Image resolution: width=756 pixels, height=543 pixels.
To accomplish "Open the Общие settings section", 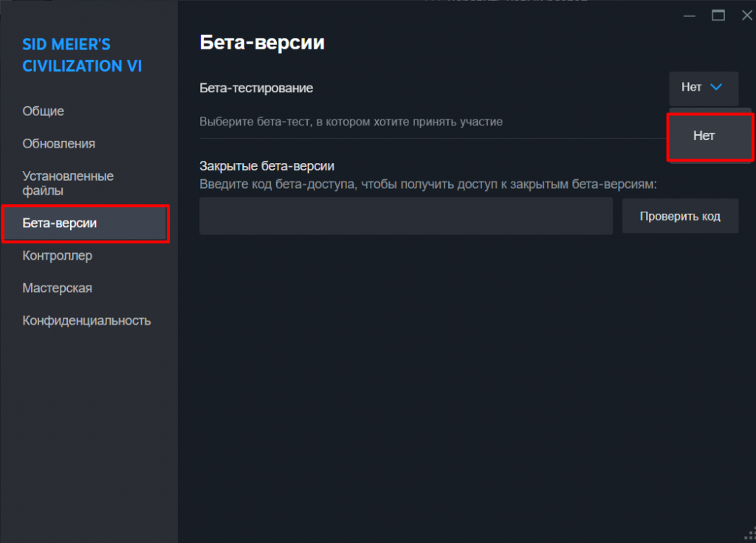I will coord(43,111).
